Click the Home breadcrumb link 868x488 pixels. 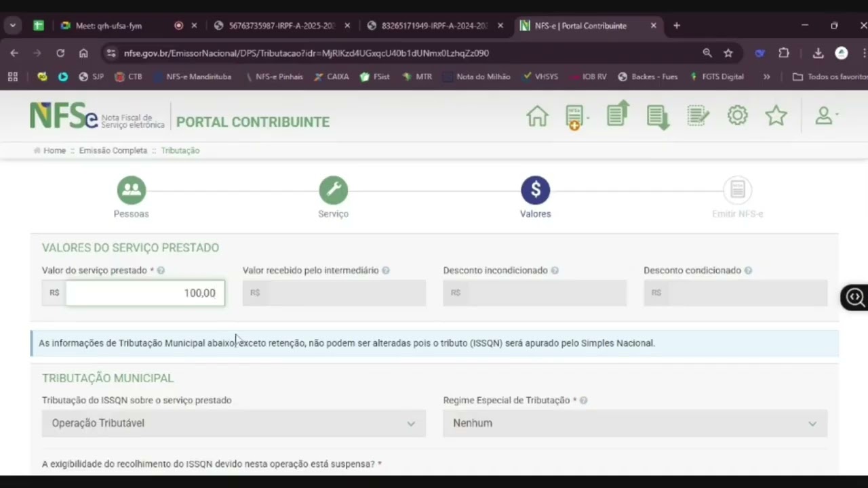54,150
